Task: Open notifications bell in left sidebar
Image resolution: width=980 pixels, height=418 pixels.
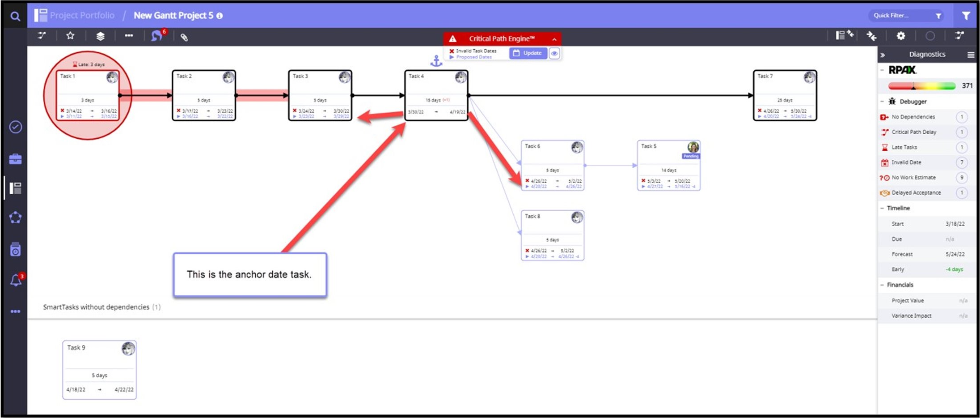Action: pos(16,280)
